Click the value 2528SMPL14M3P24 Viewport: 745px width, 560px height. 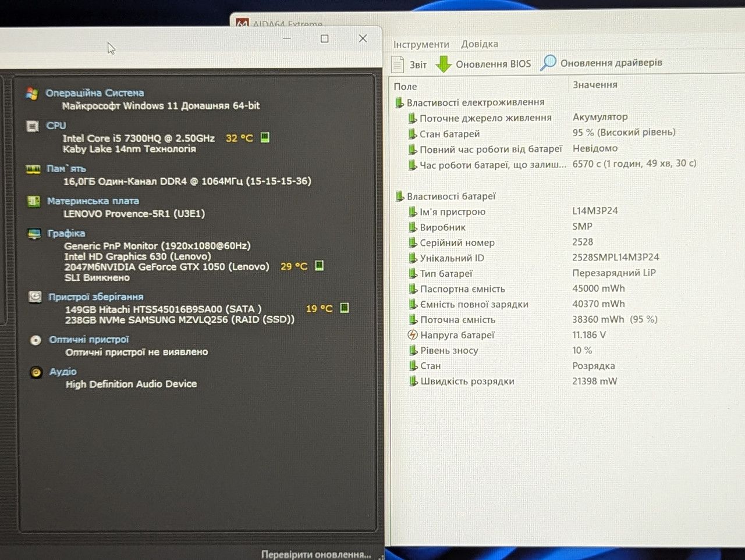(616, 257)
